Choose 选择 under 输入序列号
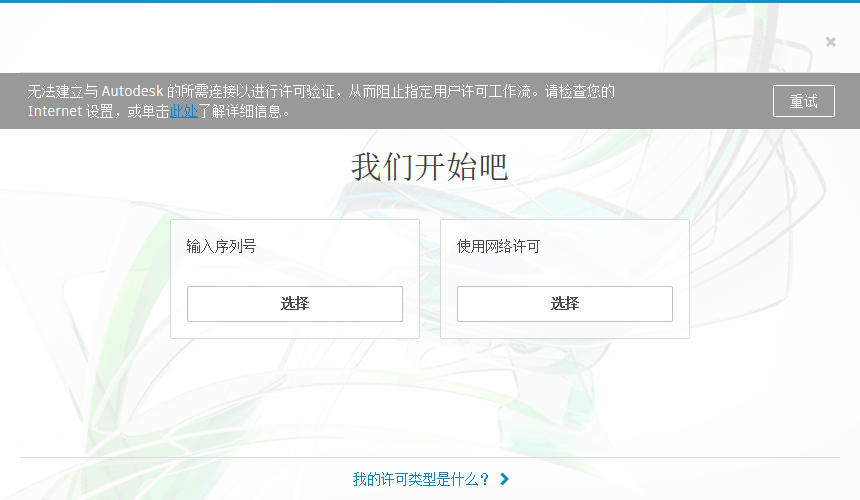Image resolution: width=860 pixels, height=500 pixels. (x=295, y=304)
